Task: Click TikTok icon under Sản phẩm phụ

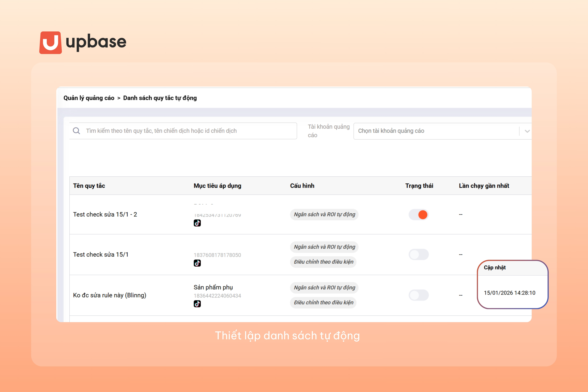Action: 197,303
